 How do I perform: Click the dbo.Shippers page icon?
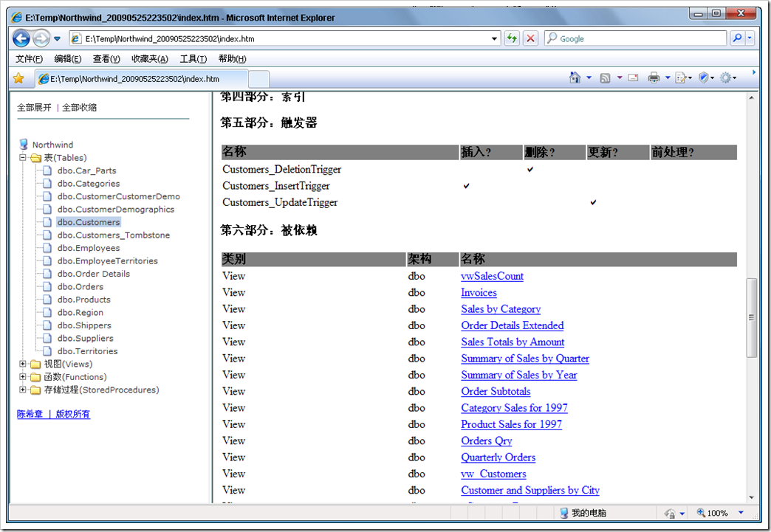coord(47,325)
